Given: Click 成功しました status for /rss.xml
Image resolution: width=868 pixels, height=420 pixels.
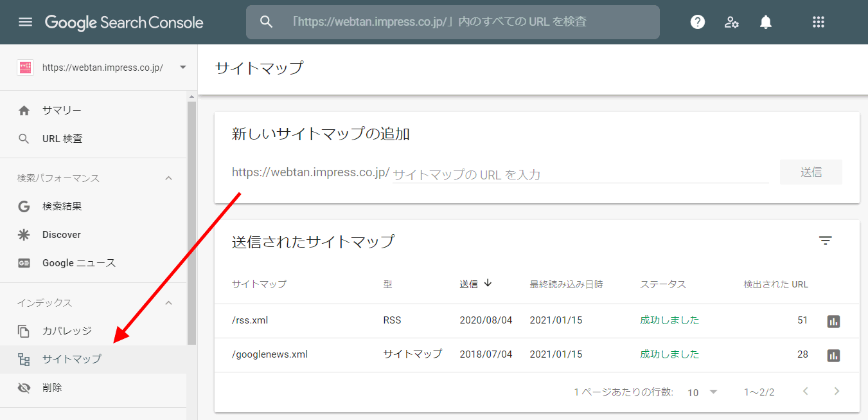Looking at the screenshot, I should [669, 320].
